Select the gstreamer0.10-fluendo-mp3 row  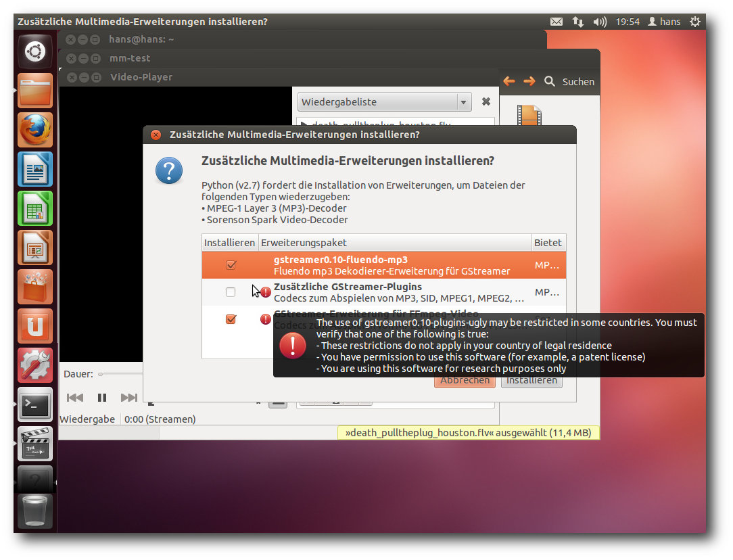384,265
